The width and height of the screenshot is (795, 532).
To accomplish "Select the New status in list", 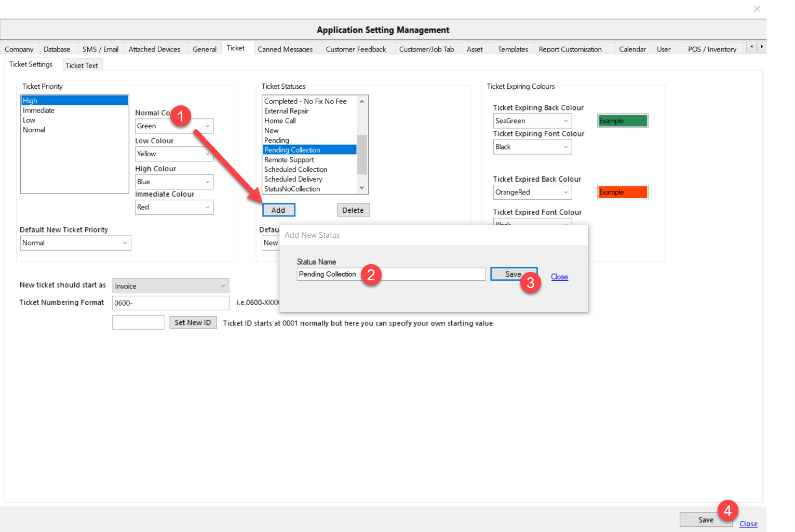I will (310, 131).
